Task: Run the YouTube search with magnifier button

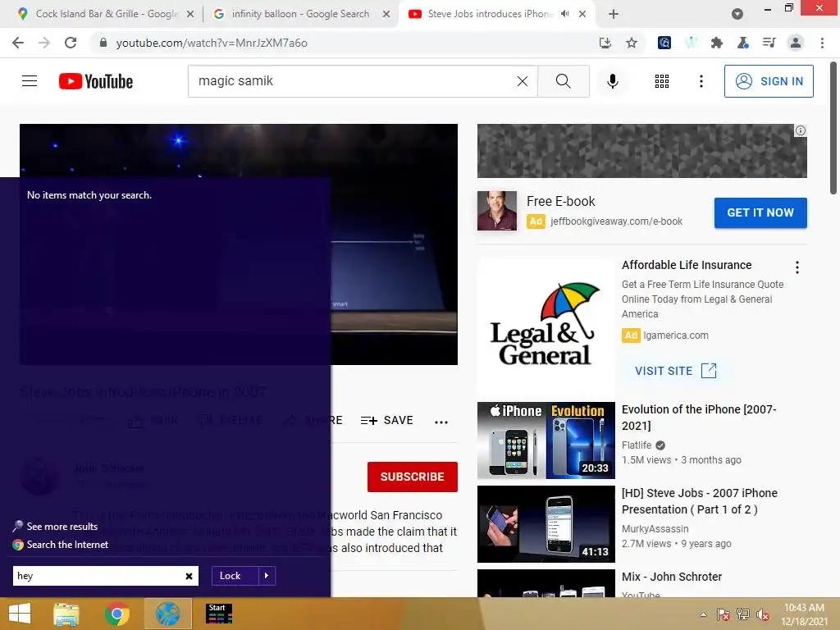Action: (x=563, y=81)
